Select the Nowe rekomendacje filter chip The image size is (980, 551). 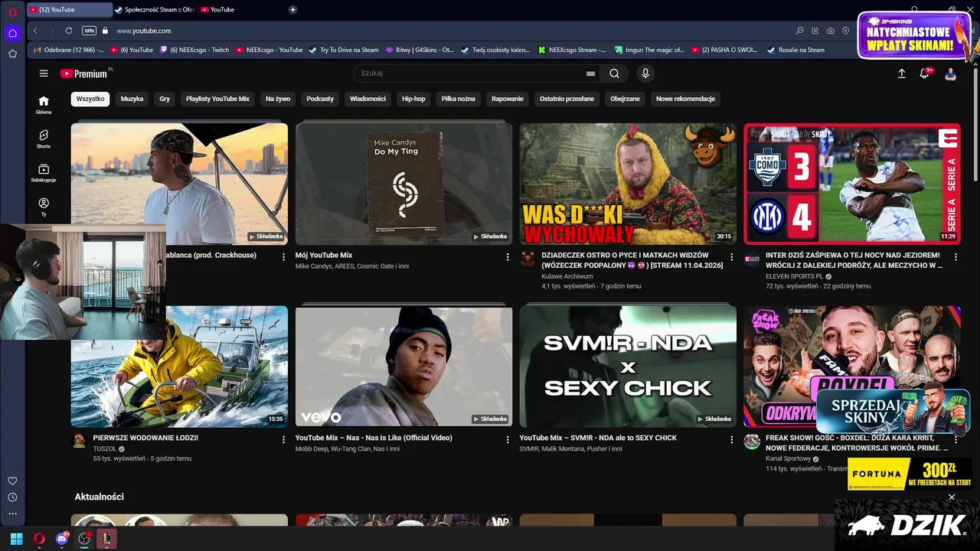pyautogui.click(x=685, y=99)
